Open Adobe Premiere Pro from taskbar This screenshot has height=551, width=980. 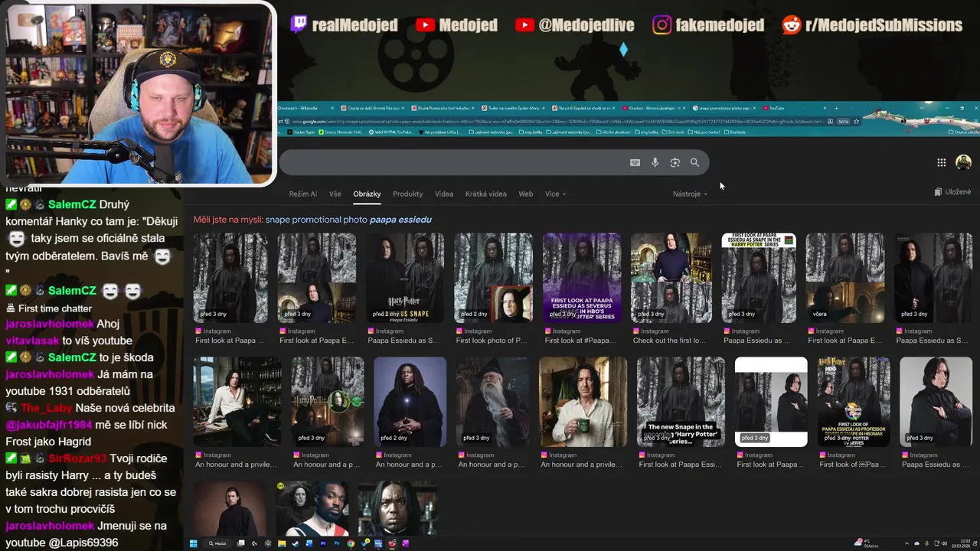pyautogui.click(x=323, y=543)
